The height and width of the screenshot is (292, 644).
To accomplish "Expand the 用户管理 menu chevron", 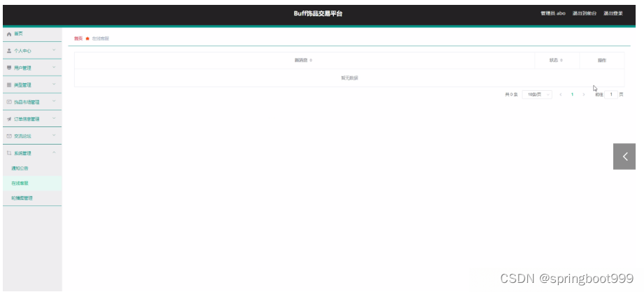I will pos(54,67).
